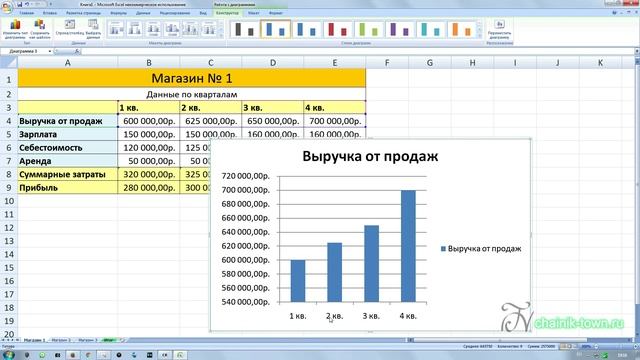The image size is (640, 360).
Task: Open the Home (Главная) ribbon tab
Action: pyautogui.click(x=27, y=13)
